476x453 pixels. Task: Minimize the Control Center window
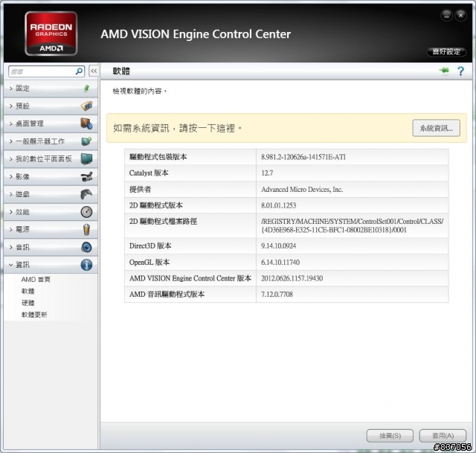click(x=446, y=15)
